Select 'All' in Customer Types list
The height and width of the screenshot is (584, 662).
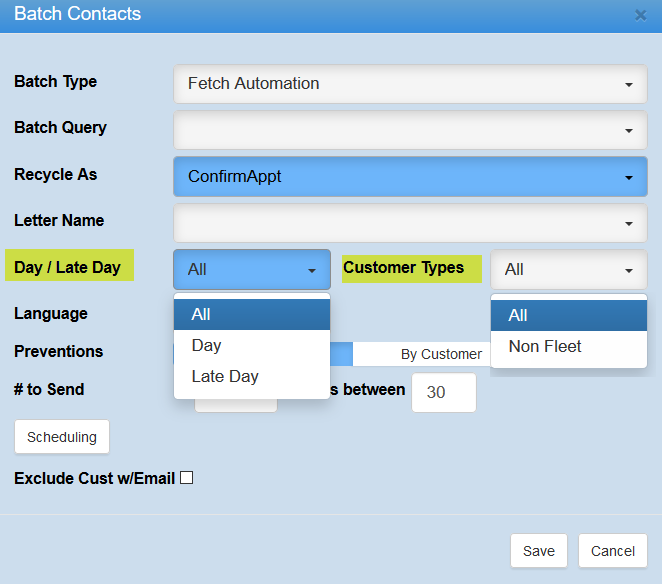568,315
